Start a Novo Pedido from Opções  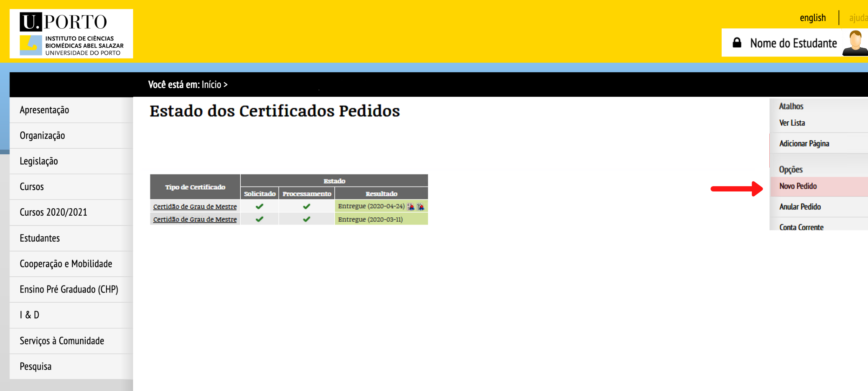point(819,186)
